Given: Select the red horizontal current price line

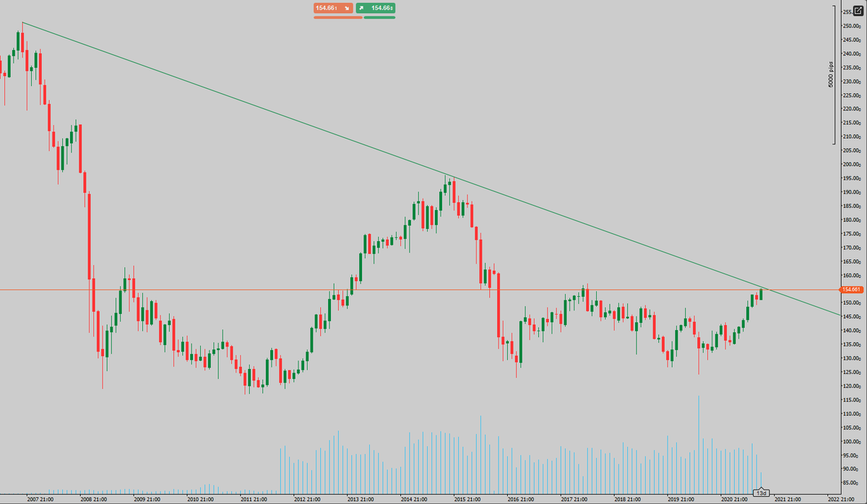Looking at the screenshot, I should 419,290.
